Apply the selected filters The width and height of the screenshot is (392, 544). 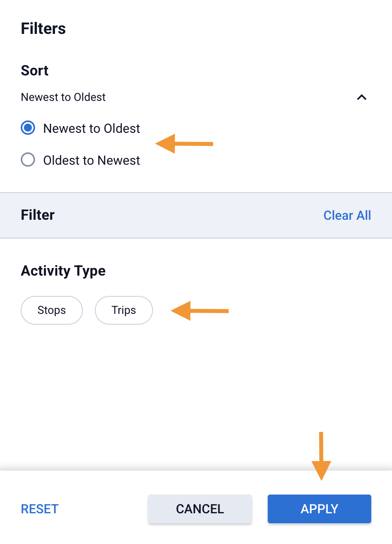[319, 509]
